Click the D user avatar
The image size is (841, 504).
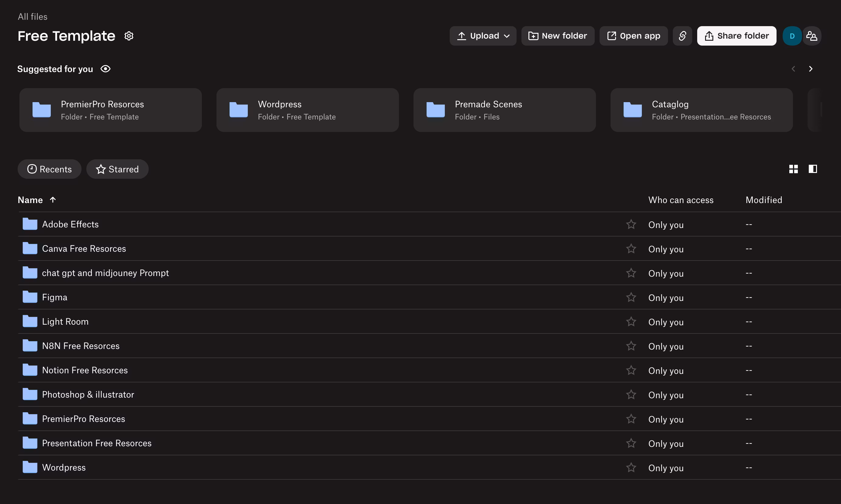(x=792, y=36)
